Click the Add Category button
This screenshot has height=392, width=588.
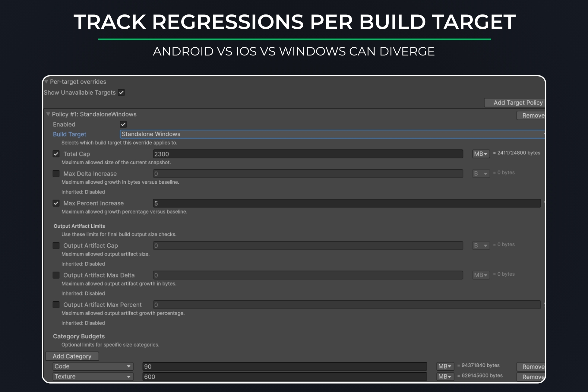click(x=72, y=356)
